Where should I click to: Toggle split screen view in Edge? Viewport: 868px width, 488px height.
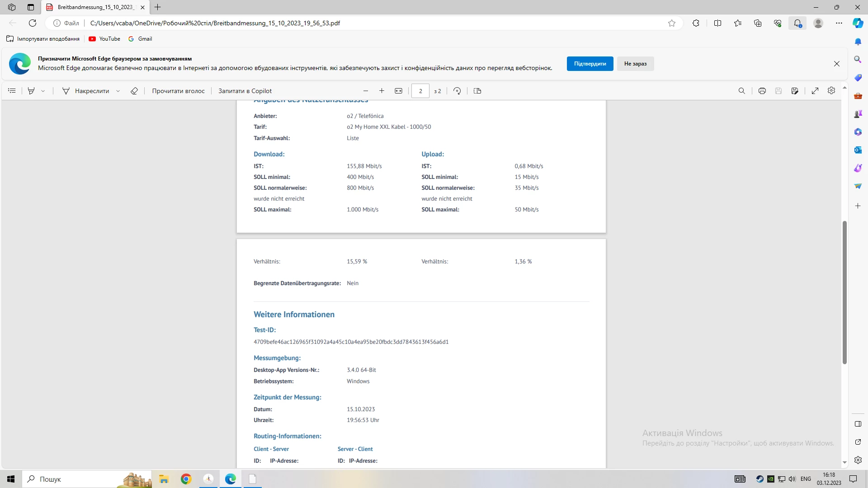point(717,23)
